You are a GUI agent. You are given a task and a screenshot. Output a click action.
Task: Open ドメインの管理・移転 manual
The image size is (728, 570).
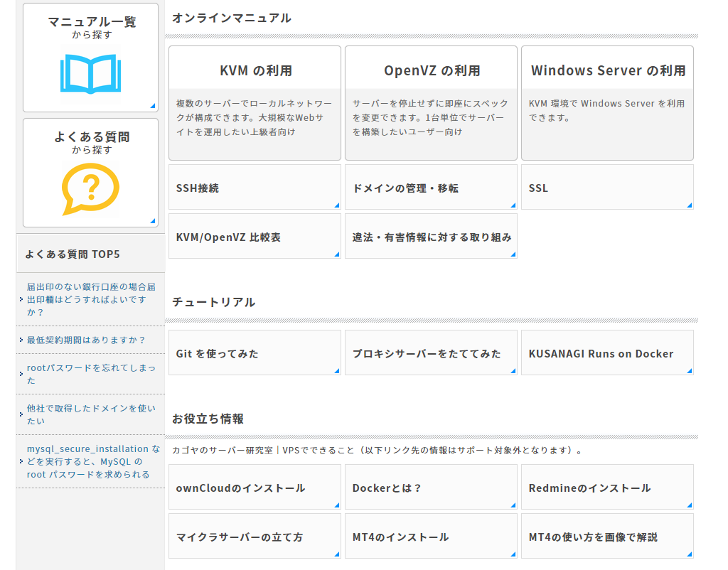pyautogui.click(x=431, y=188)
